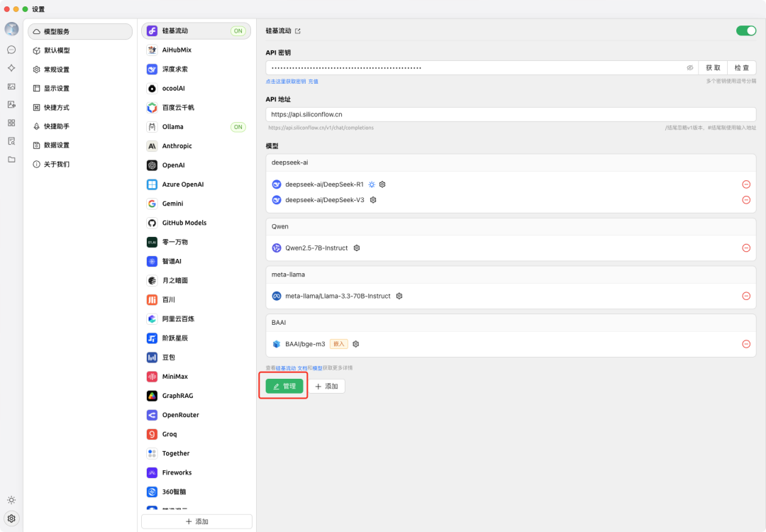The height and width of the screenshot is (532, 766).
Task: Click 获取 button for API key
Action: [x=713, y=68]
